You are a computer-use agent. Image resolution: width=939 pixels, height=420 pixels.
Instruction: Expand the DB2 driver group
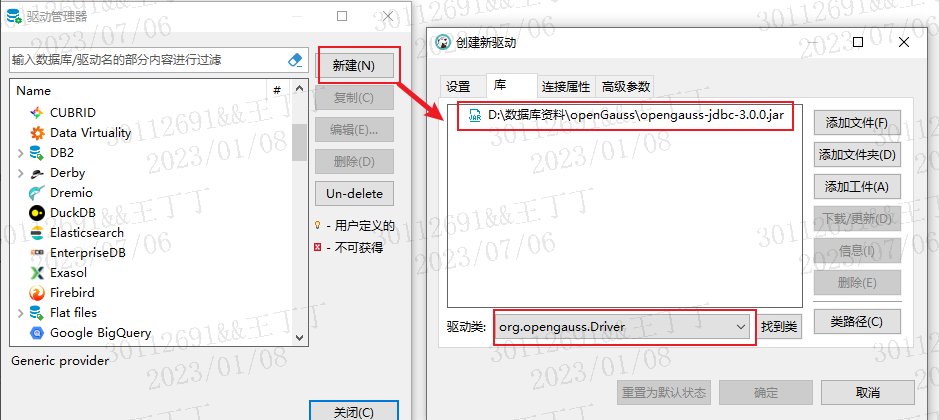(20, 153)
